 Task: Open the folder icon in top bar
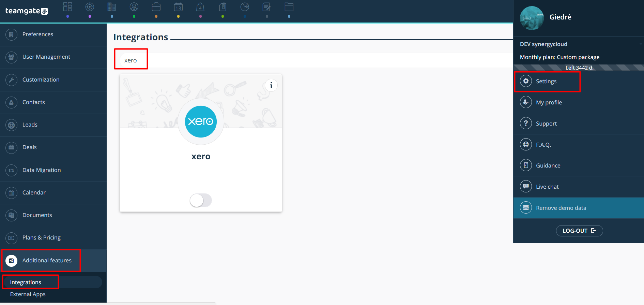click(x=289, y=7)
